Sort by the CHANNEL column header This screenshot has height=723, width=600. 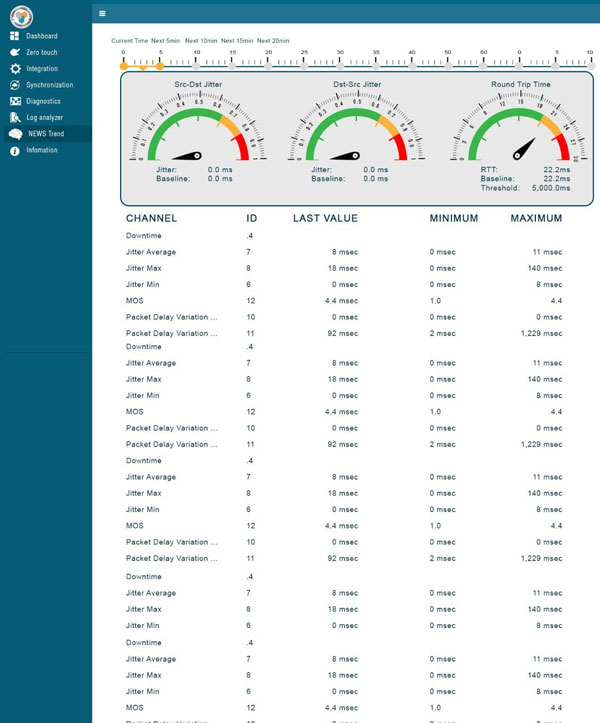[151, 218]
